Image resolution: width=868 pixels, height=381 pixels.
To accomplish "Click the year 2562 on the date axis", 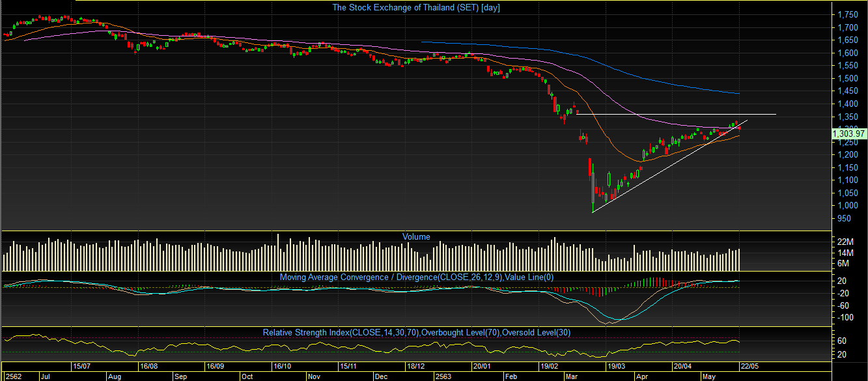I will tap(13, 376).
